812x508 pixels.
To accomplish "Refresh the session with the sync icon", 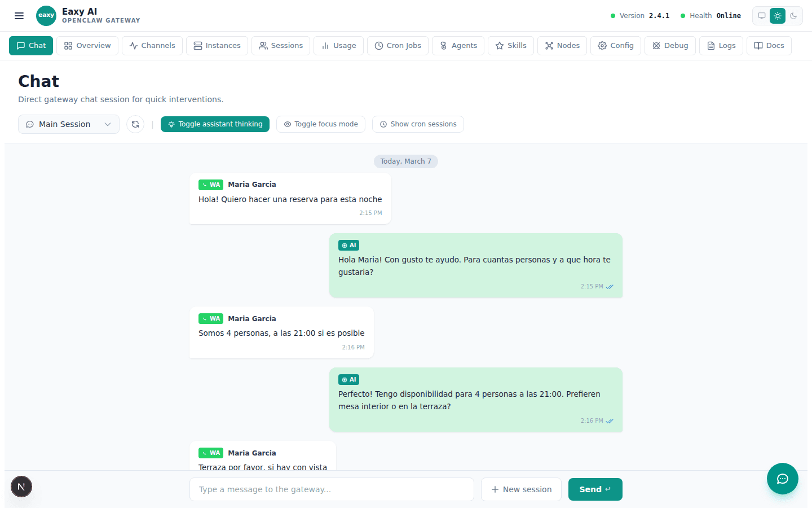I will [135, 124].
